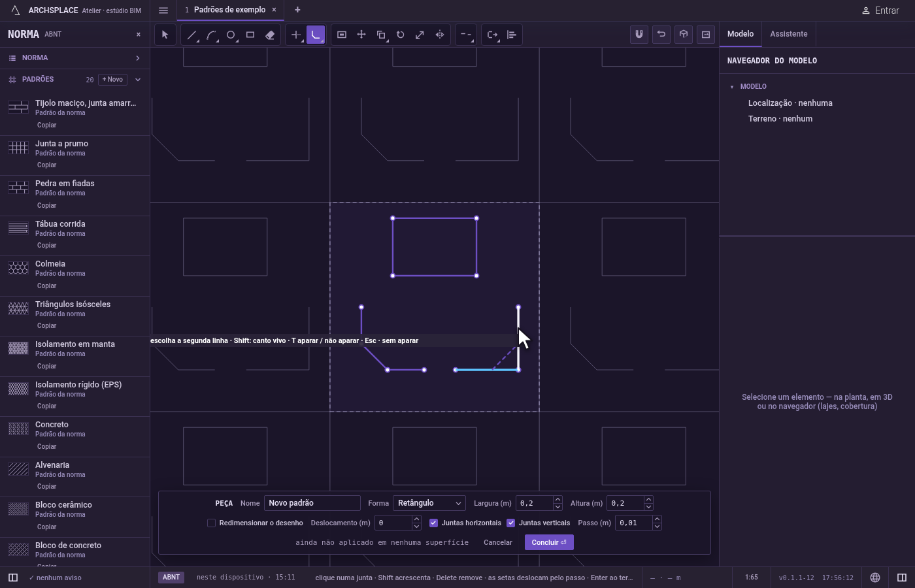Open the 3D view cube icon

[x=684, y=35]
